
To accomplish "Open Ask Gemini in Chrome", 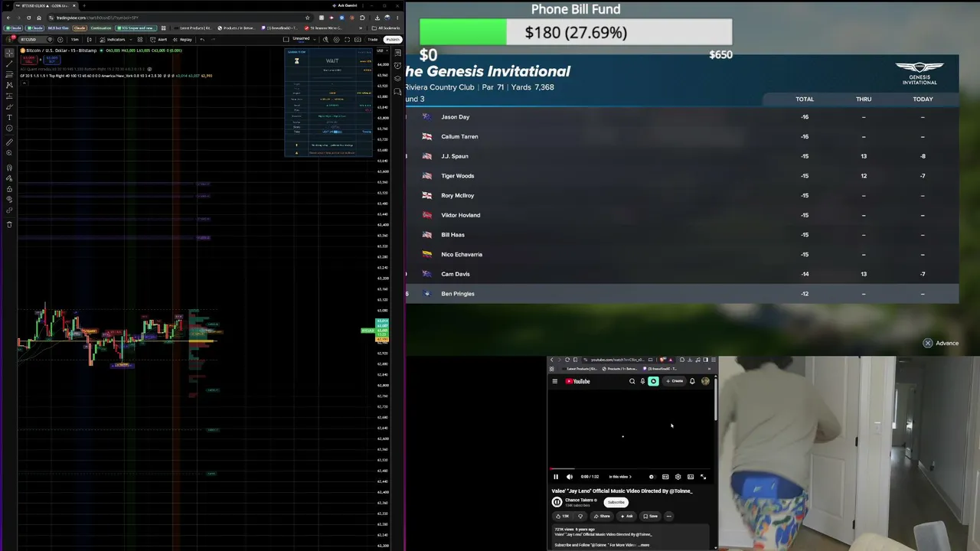I will [347, 5].
